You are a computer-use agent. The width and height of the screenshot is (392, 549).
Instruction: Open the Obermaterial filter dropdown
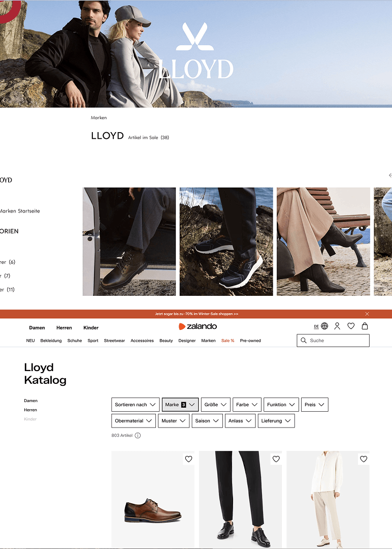(x=134, y=421)
